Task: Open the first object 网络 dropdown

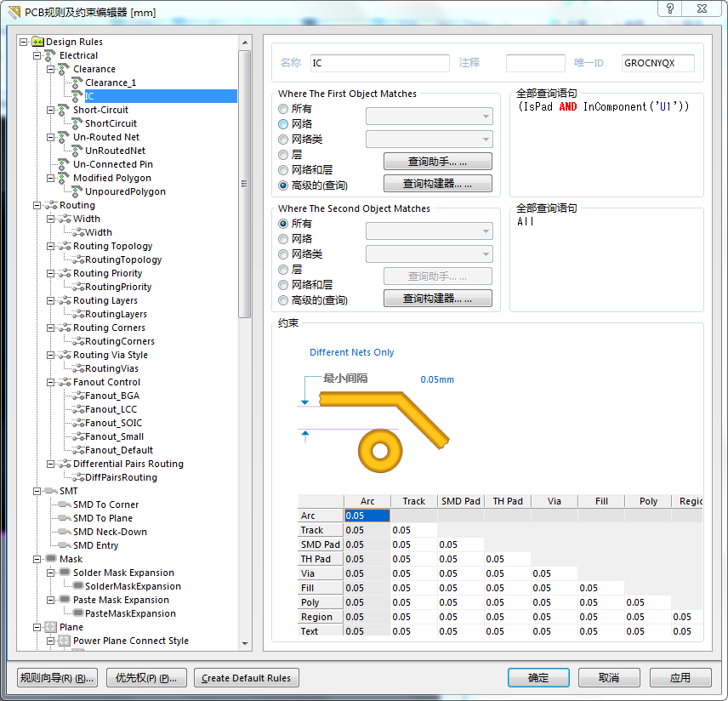Action: click(x=429, y=117)
